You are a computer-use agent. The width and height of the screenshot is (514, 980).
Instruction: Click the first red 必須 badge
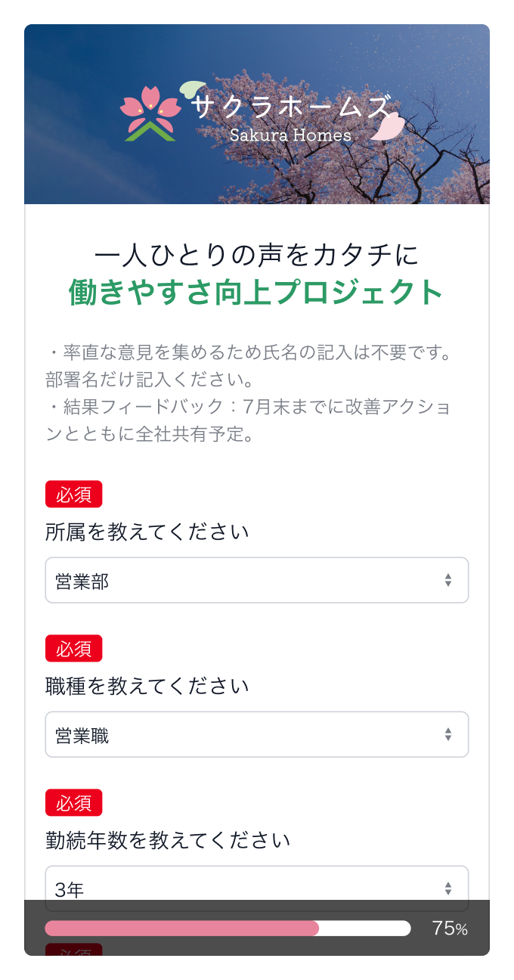[74, 495]
